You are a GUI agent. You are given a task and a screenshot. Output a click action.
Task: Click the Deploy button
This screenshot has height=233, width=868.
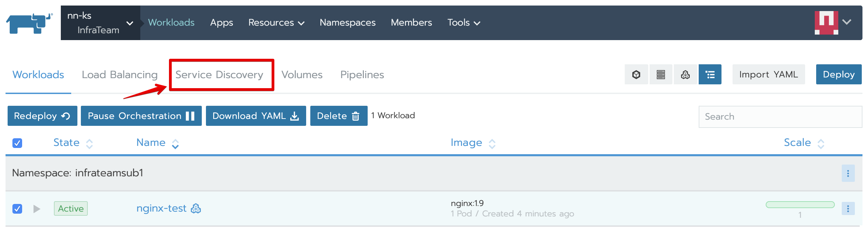(838, 74)
